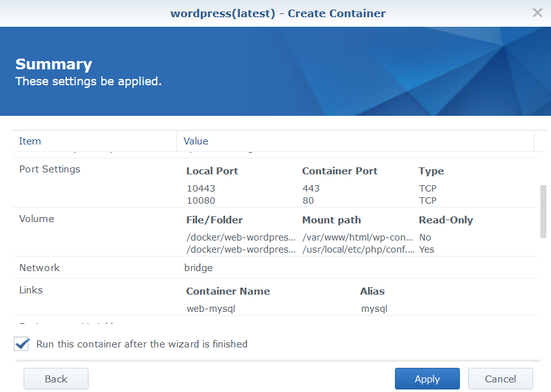Select the network value bridge
The image size is (551, 392).
pos(199,268)
